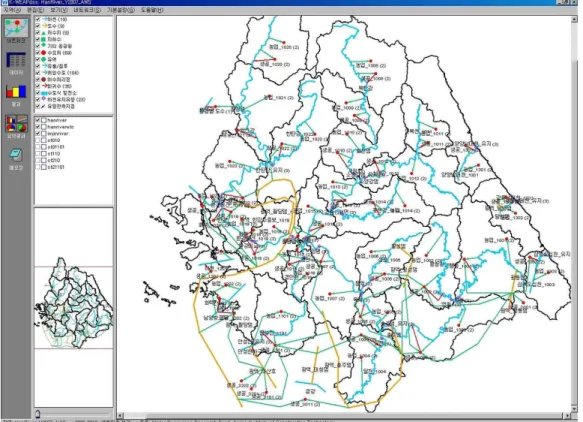Select the 유량관측지점 gauge legend symbol
This screenshot has height=422, width=583.
click(x=44, y=106)
